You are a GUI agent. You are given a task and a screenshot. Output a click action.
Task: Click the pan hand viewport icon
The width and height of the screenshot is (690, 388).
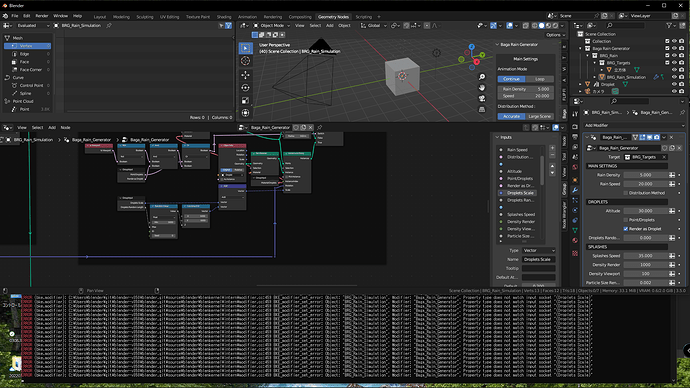(482, 88)
